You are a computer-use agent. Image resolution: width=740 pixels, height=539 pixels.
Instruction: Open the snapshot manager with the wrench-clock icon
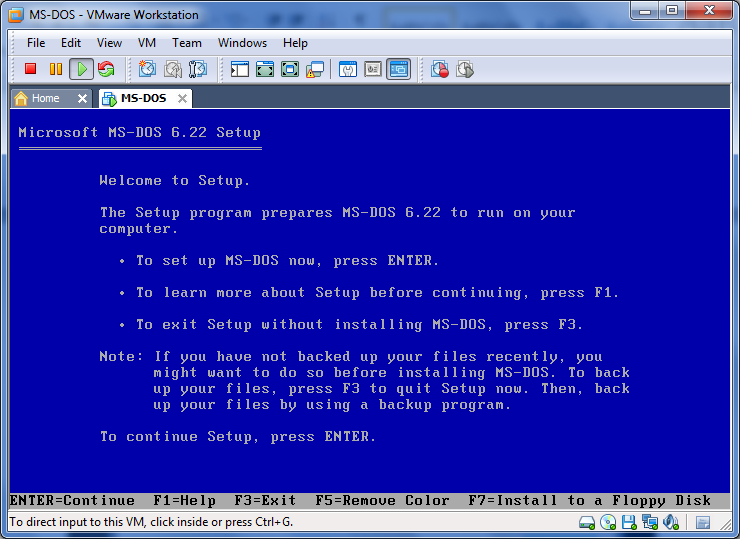click(198, 69)
